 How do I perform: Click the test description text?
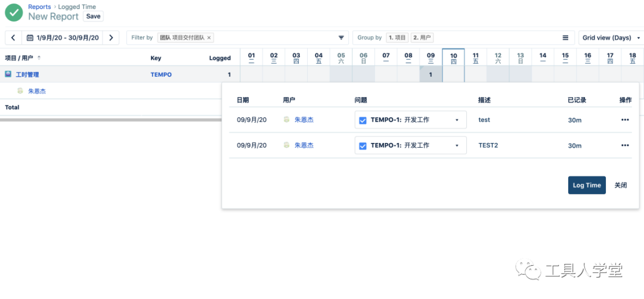click(484, 120)
